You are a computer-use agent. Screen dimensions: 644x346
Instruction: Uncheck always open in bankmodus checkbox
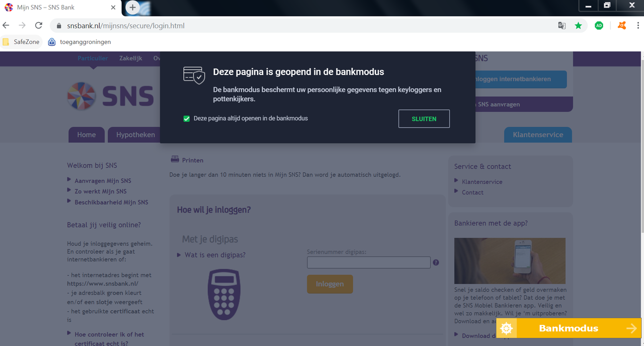click(187, 119)
